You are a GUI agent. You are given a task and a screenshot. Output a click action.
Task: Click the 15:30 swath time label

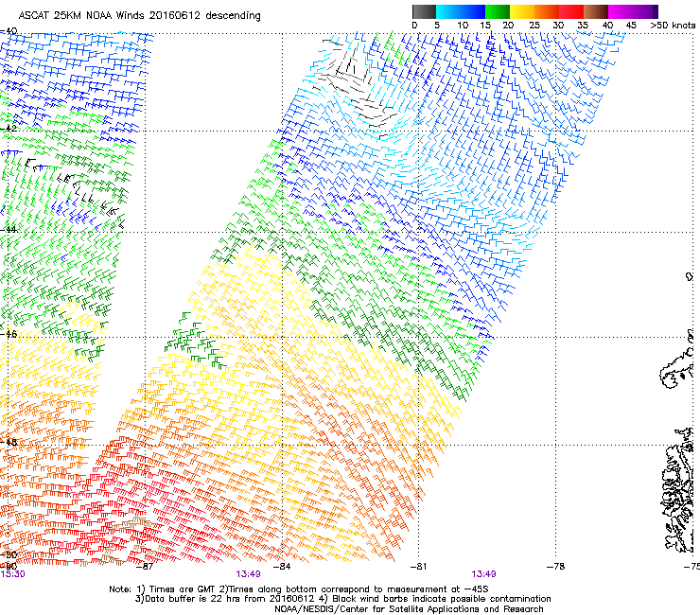(x=13, y=574)
